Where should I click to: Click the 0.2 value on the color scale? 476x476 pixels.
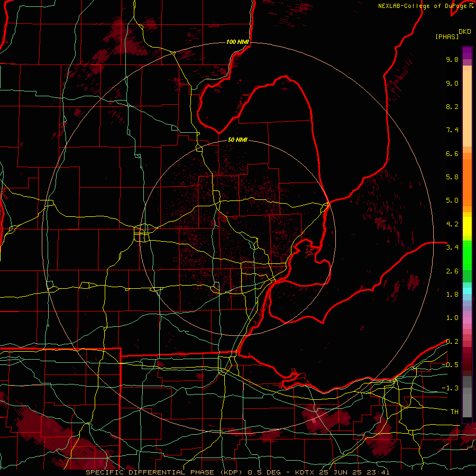click(x=452, y=342)
